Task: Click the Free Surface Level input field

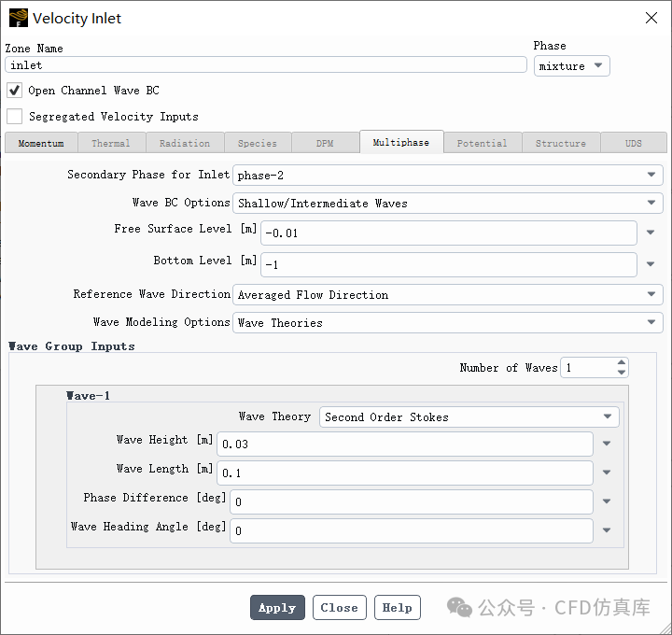Action: click(448, 233)
